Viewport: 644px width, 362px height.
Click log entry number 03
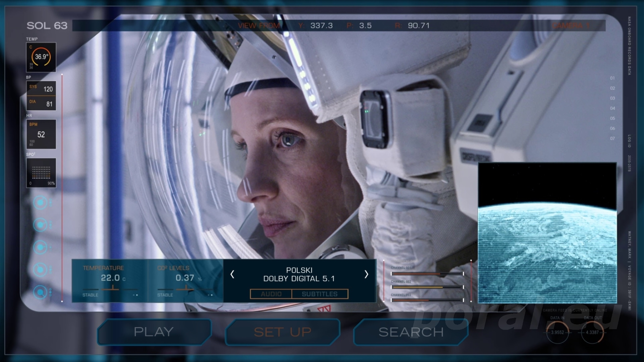[612, 98]
